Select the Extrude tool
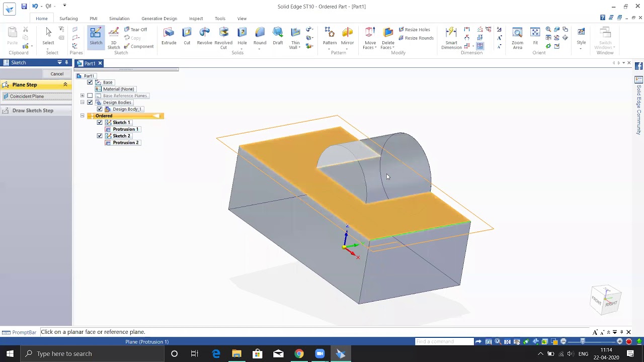Image resolution: width=644 pixels, height=362 pixels. pyautogui.click(x=169, y=36)
